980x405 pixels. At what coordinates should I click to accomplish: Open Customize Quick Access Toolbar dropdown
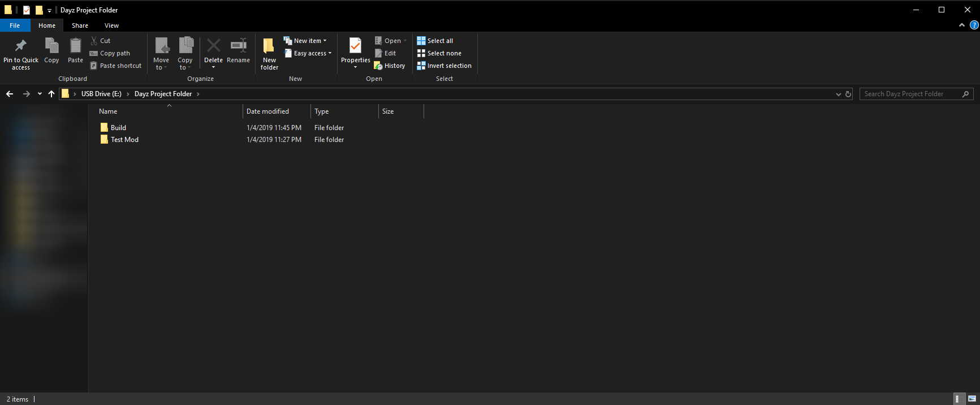(x=49, y=10)
